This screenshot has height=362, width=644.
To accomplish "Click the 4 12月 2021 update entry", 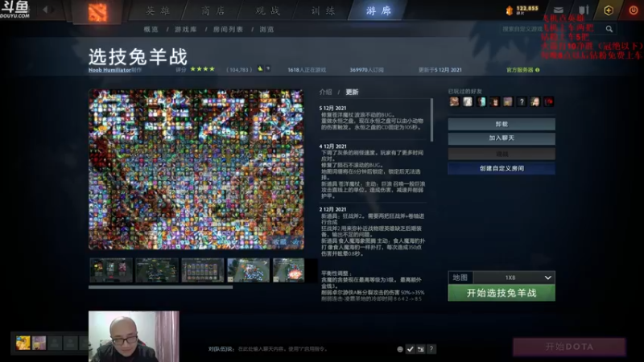I will [332, 146].
